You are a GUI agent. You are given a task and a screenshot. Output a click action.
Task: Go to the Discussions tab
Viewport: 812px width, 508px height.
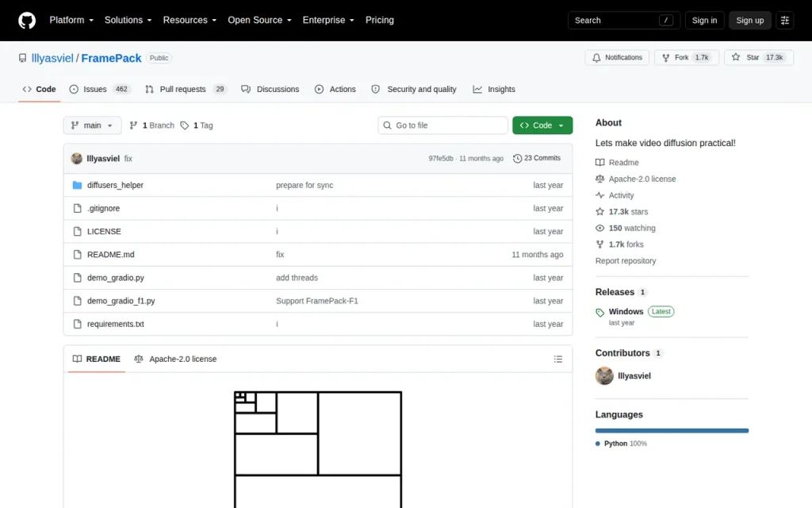[x=270, y=89]
